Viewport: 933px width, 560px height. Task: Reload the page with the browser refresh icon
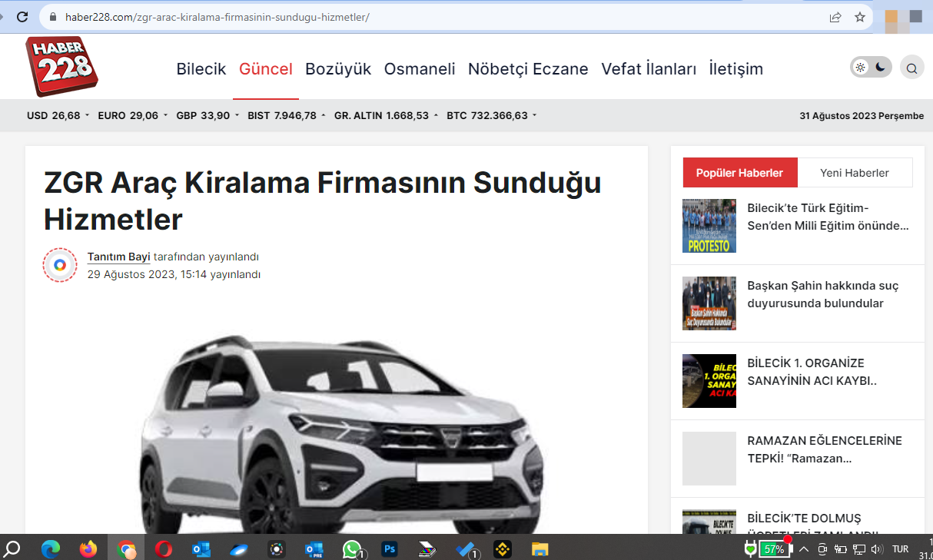22,16
